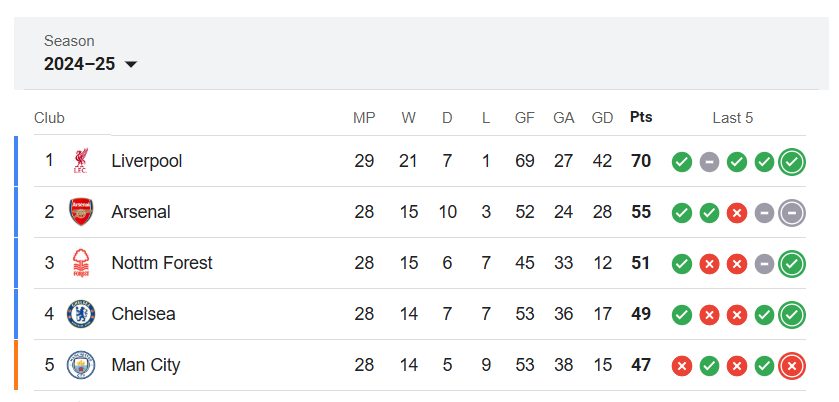Click Liverpool's draw icon in Last 5
This screenshot has height=402, width=839.
[710, 162]
